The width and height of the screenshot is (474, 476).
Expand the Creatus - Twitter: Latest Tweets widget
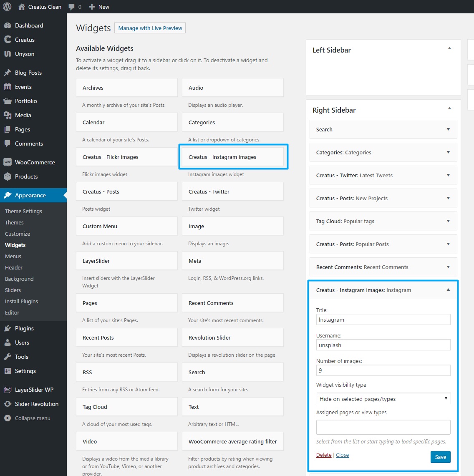coord(448,175)
